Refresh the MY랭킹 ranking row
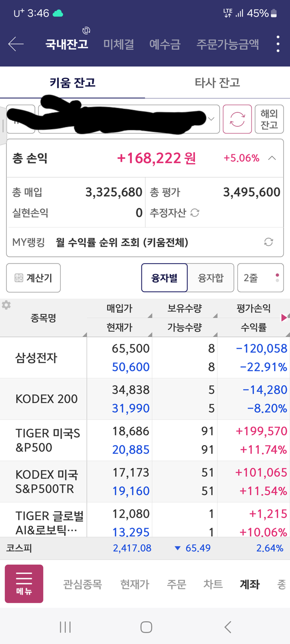The height and width of the screenshot is (644, 290). pos(268,242)
